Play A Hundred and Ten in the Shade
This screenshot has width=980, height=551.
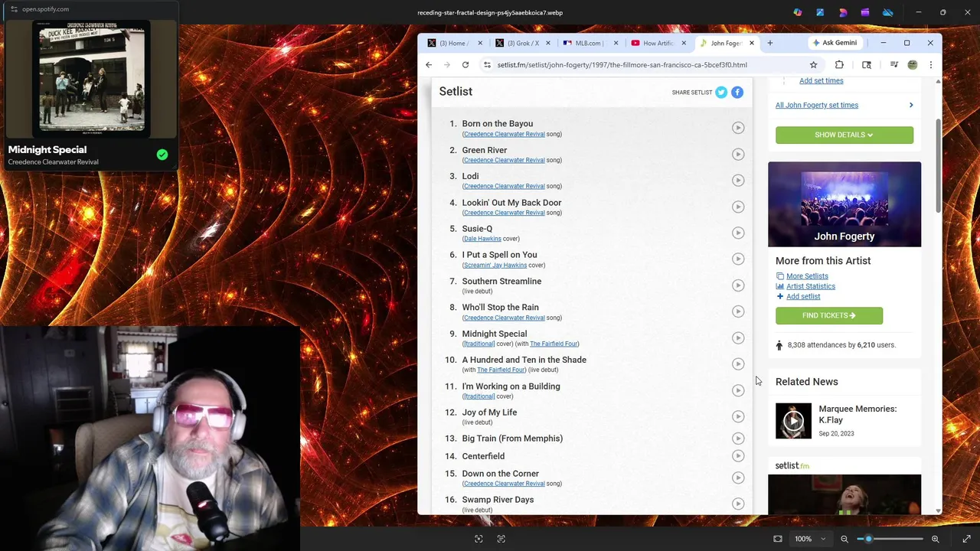[738, 364]
